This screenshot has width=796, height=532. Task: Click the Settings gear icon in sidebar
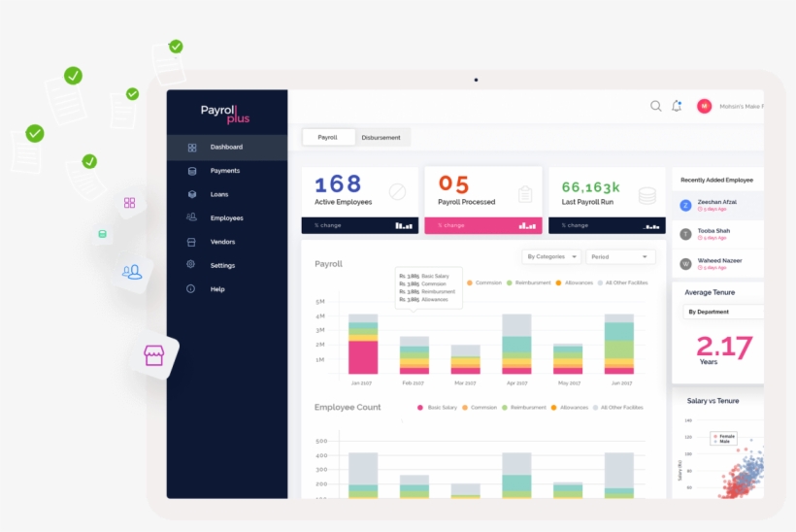[192, 265]
